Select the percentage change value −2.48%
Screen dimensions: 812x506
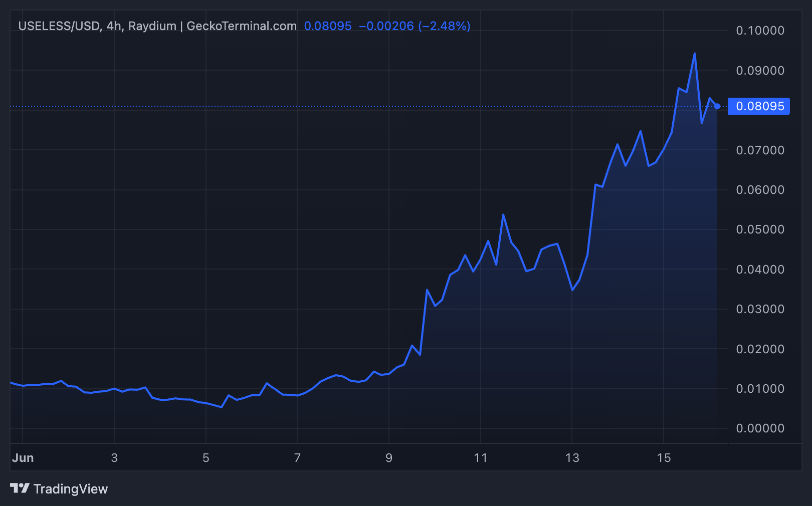[444, 26]
